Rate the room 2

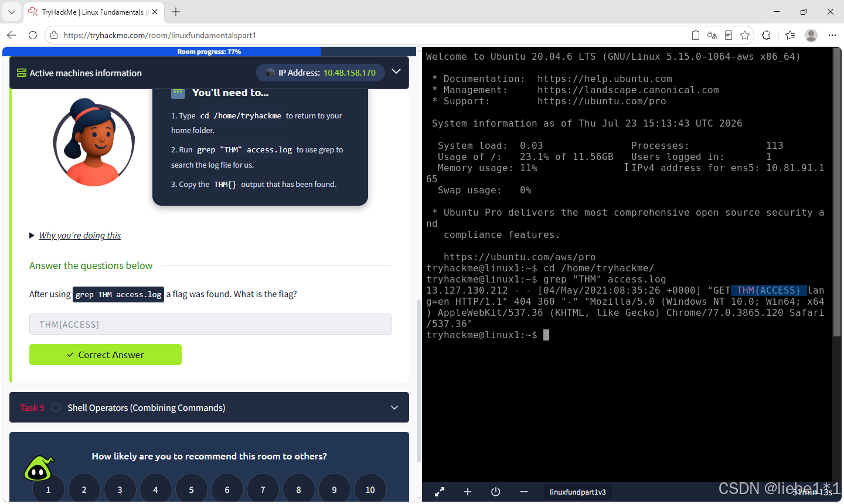click(84, 489)
